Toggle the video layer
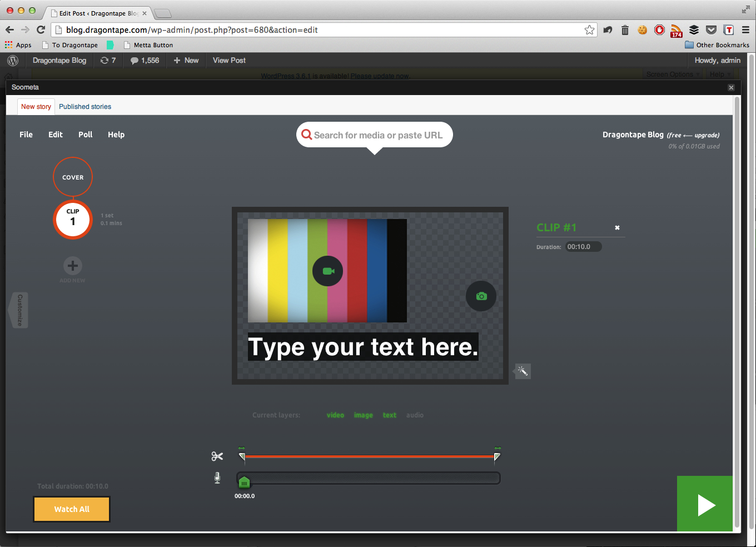The width and height of the screenshot is (756, 547). [x=335, y=415]
